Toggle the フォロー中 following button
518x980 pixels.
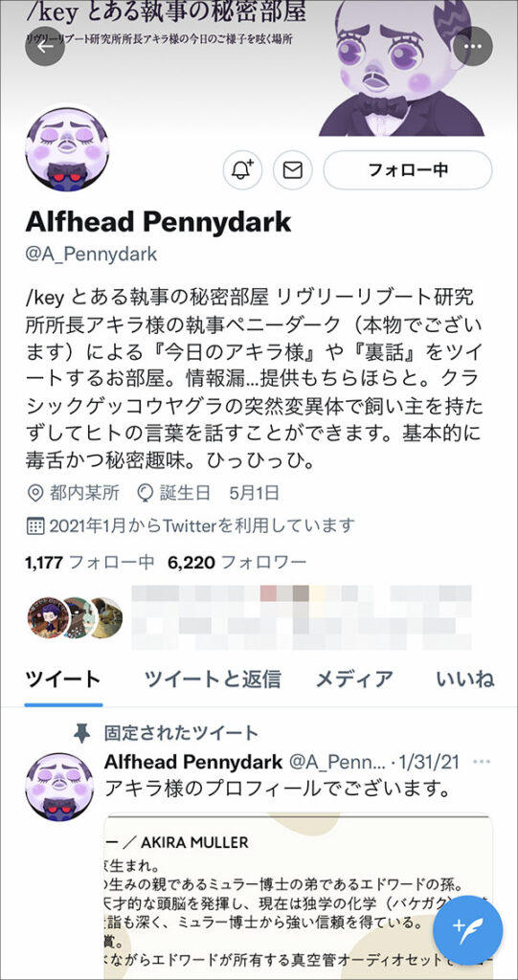[408, 170]
